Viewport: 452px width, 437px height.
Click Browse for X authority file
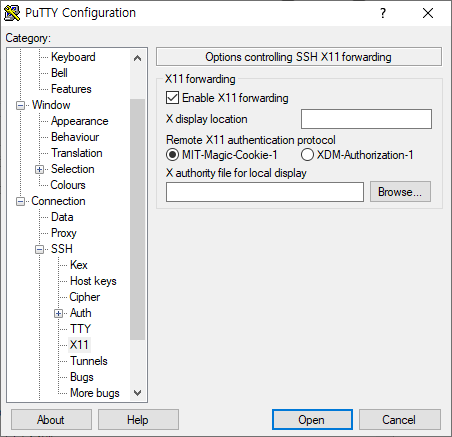400,192
